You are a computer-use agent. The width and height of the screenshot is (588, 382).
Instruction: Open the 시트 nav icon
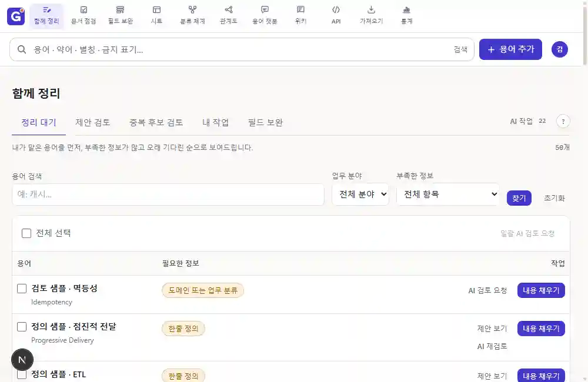tap(156, 15)
